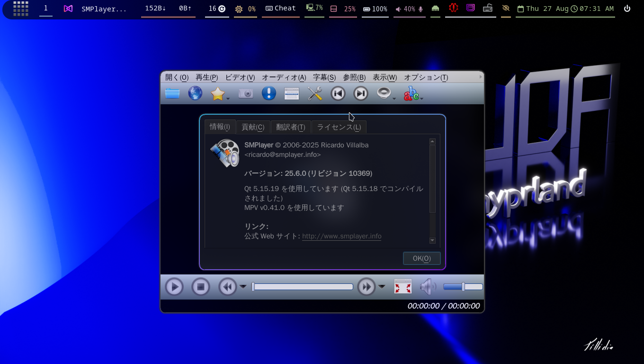Image resolution: width=644 pixels, height=364 pixels.
Task: Open the 開く(O) menu
Action: 177,77
